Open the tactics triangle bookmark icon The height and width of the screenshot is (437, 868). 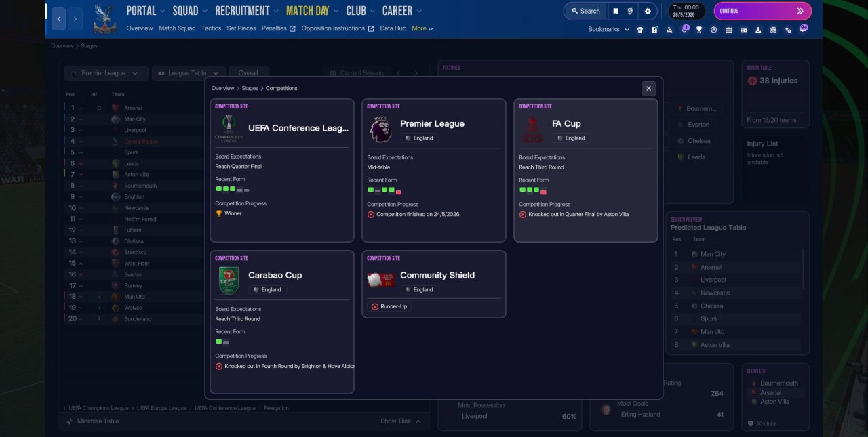669,30
